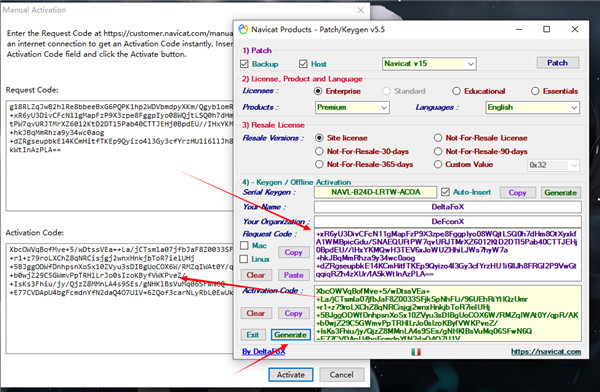
Task: Enable the Mac checkbox
Action: [x=244, y=245]
